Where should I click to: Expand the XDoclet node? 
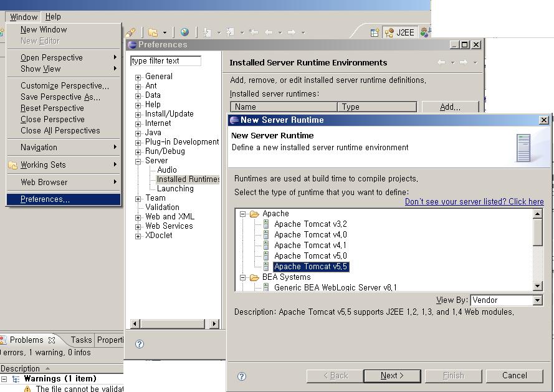138,236
